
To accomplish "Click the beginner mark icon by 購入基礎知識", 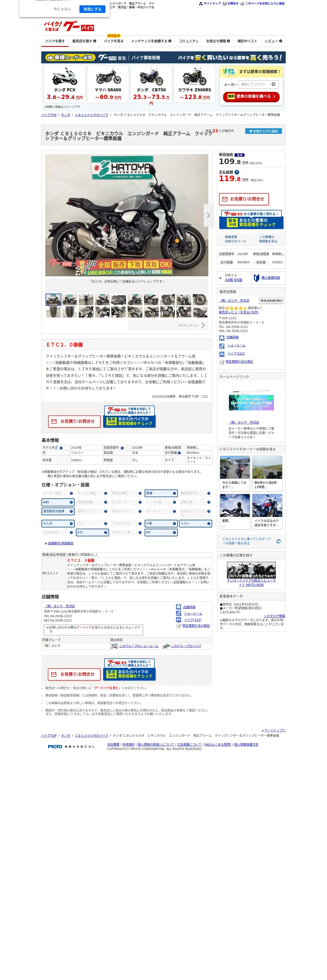I will (x=256, y=278).
